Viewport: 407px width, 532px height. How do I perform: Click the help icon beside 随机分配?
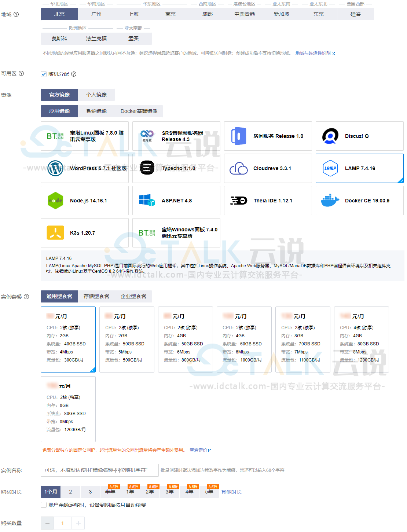coord(74,74)
